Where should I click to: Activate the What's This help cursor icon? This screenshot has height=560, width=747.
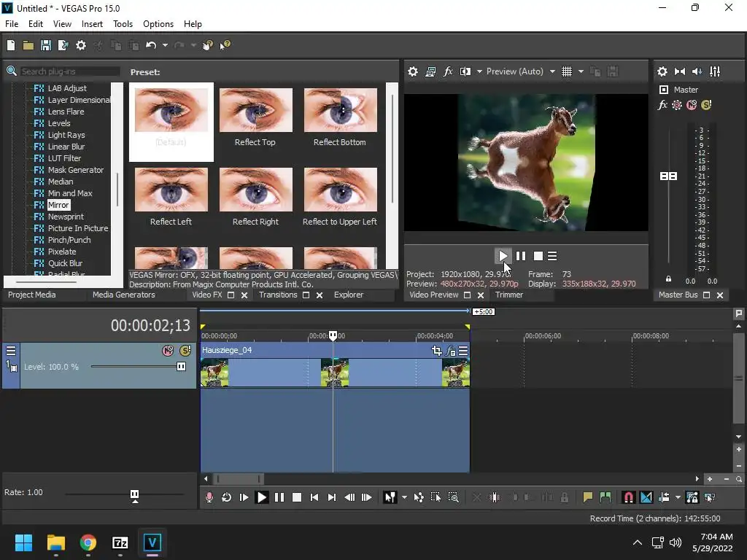[225, 45]
